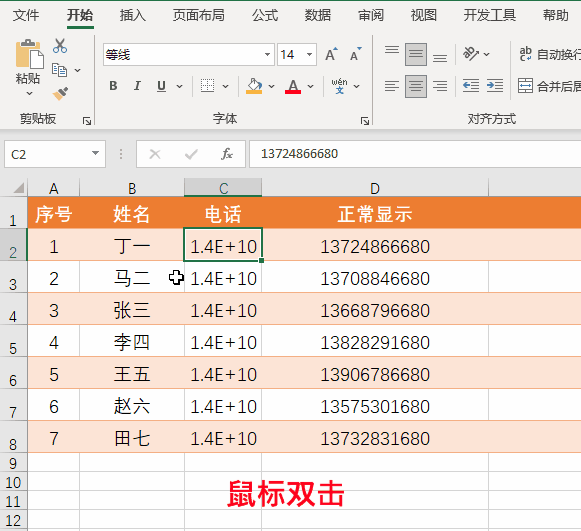Open phonetic guide dropdown arrow
The image size is (581, 531).
pos(357,86)
